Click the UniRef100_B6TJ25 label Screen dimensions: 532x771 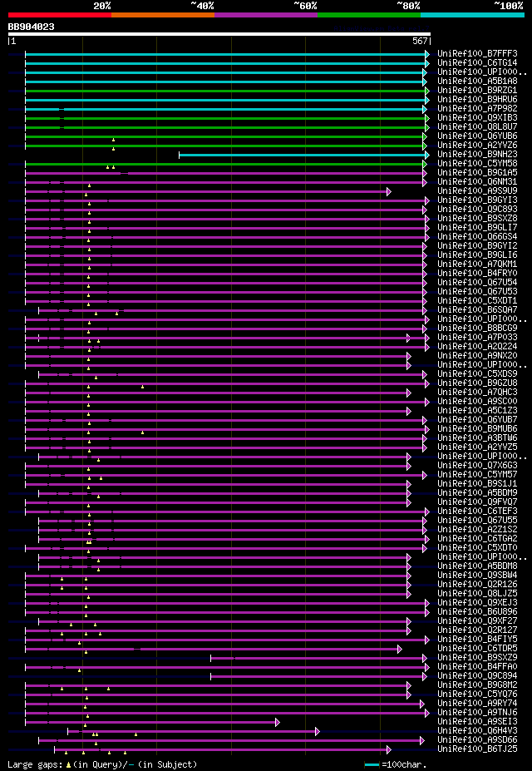point(477,750)
